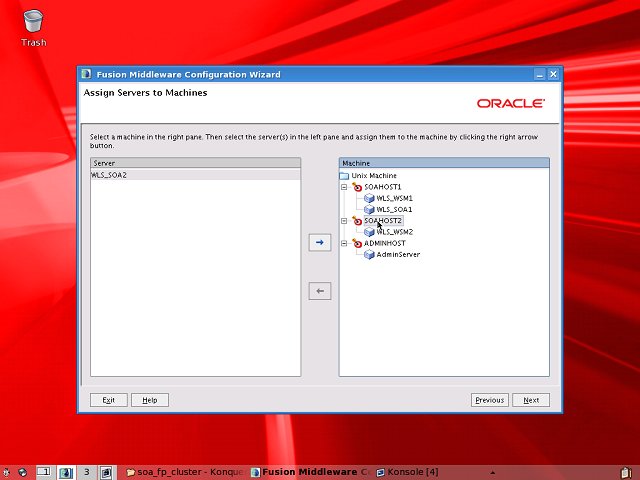Switch to virtual desktop 1

pyautogui.click(x=44, y=472)
